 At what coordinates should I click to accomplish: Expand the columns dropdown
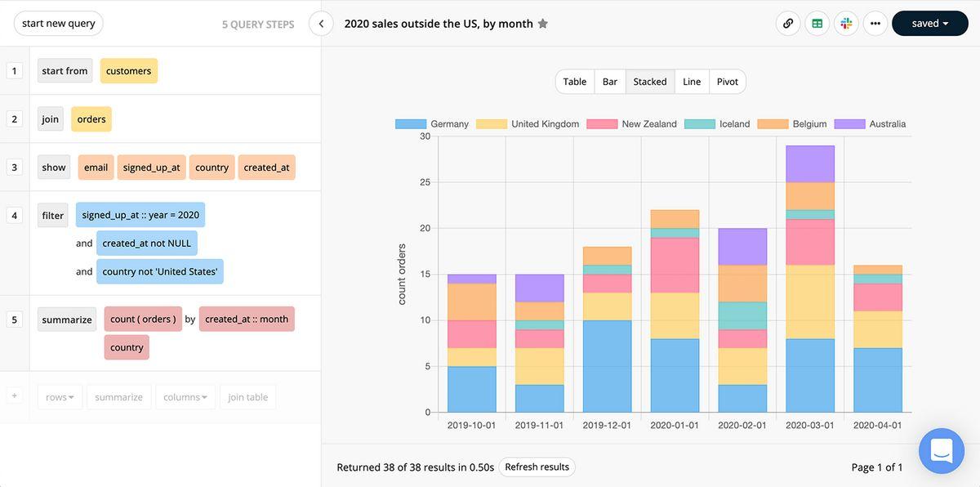[x=185, y=397]
